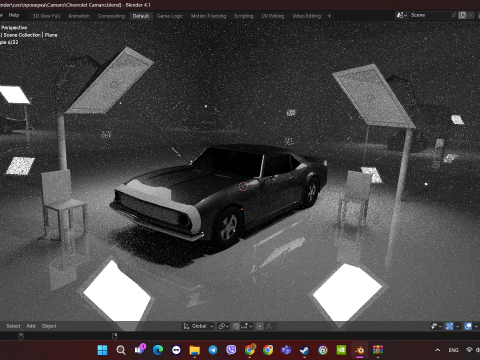This screenshot has width=480, height=360.
Task: Open the viewport Object menu
Action: tap(49, 326)
